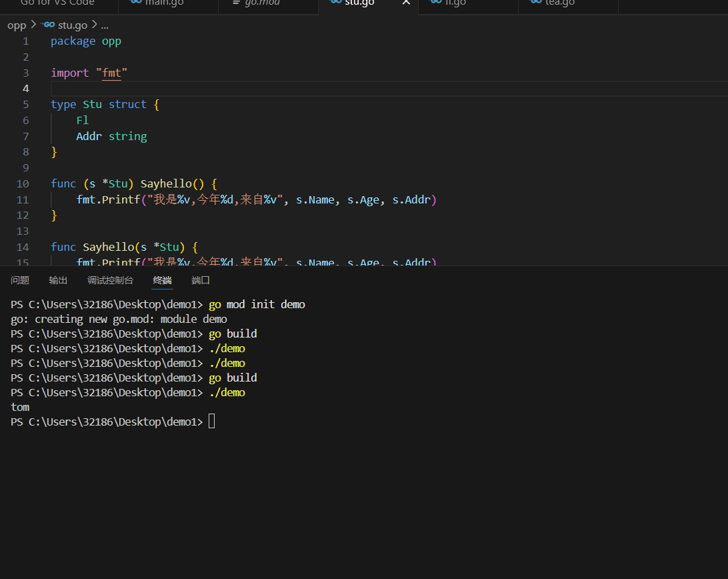Click 'Sayhello(s *Stu)' function on line 14
The height and width of the screenshot is (579, 728).
click(x=134, y=247)
